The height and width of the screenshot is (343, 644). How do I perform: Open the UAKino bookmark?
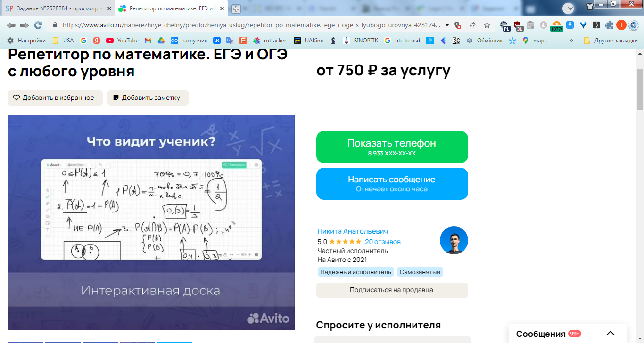[309, 41]
